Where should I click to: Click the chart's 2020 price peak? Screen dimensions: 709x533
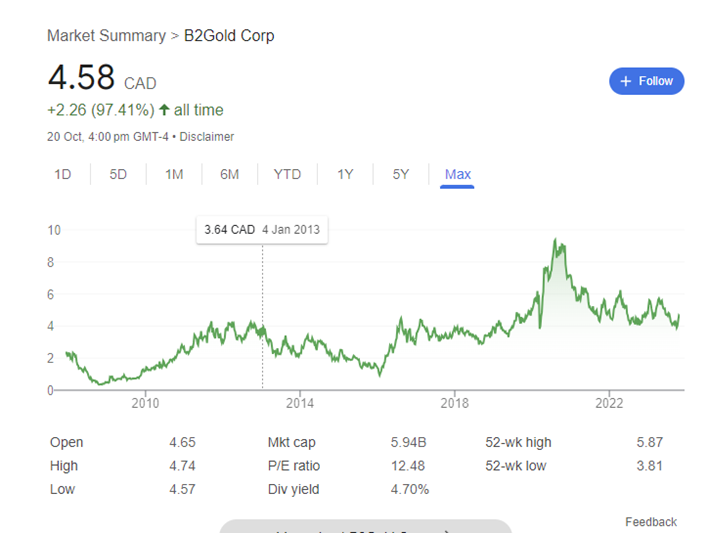pos(555,240)
